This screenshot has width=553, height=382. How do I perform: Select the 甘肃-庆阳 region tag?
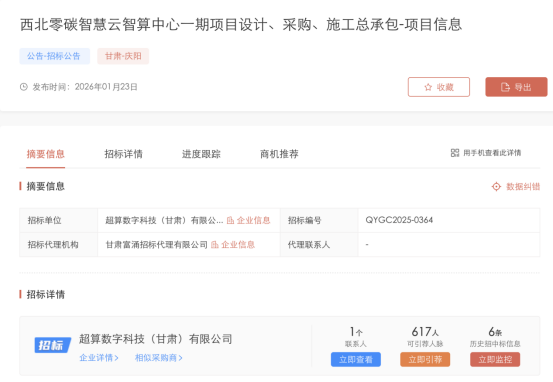click(x=123, y=56)
